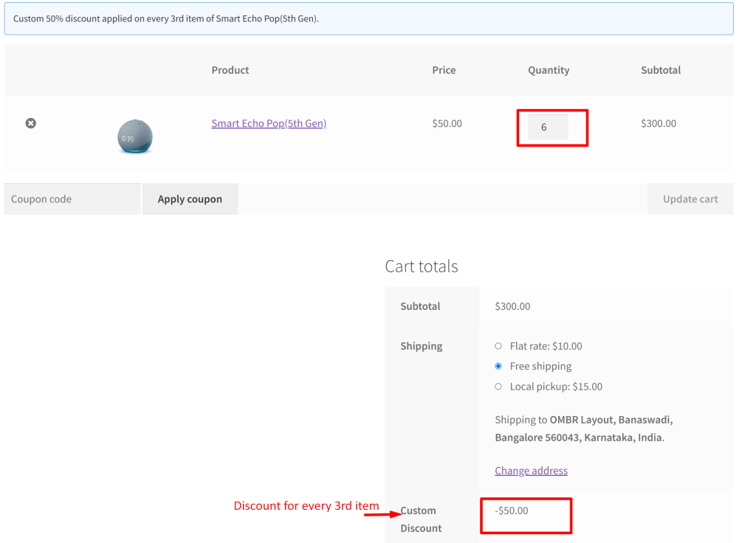Select Flat rate: $10.00 shipping
The width and height of the screenshot is (756, 543).
[498, 346]
